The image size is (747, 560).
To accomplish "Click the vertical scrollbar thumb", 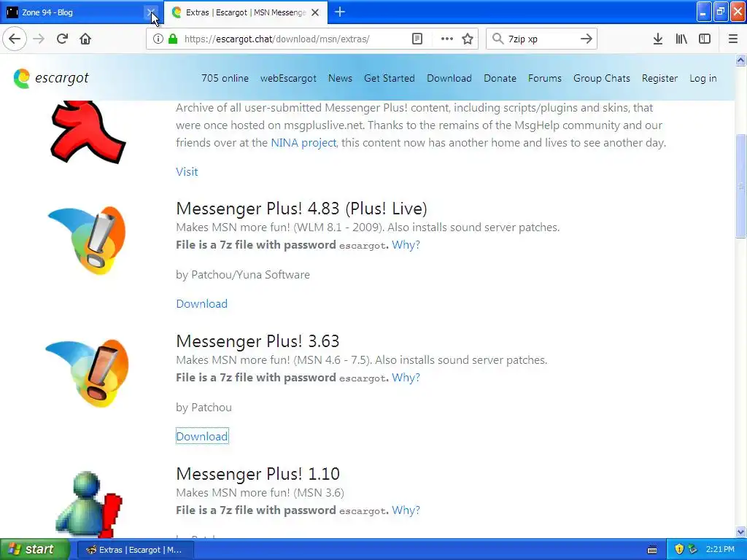I will click(740, 186).
